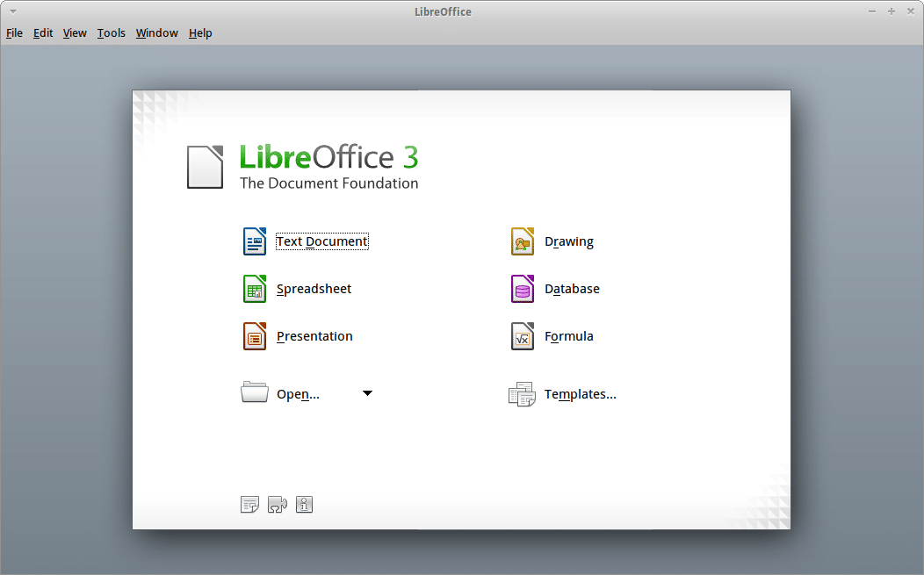Create a new Spreadsheet

click(x=314, y=289)
